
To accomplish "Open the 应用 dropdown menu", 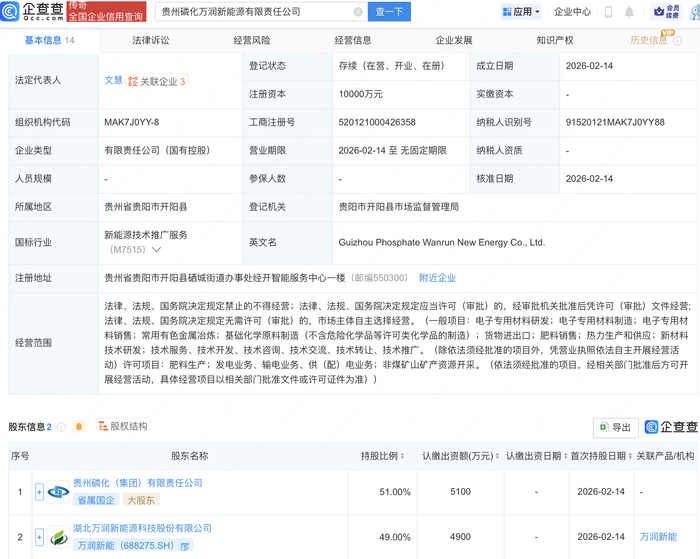I will (x=520, y=12).
